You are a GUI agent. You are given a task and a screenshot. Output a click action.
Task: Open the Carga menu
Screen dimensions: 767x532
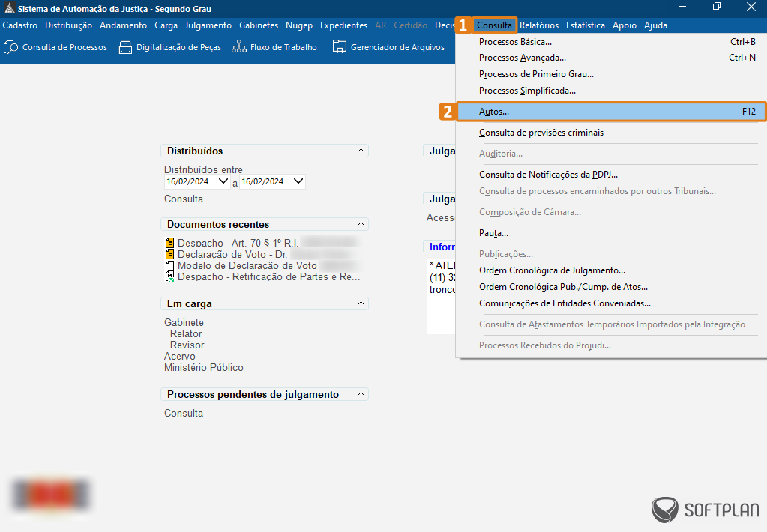point(166,25)
